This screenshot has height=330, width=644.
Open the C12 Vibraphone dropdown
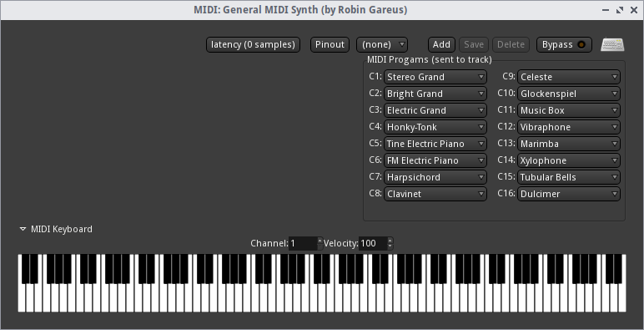(569, 127)
